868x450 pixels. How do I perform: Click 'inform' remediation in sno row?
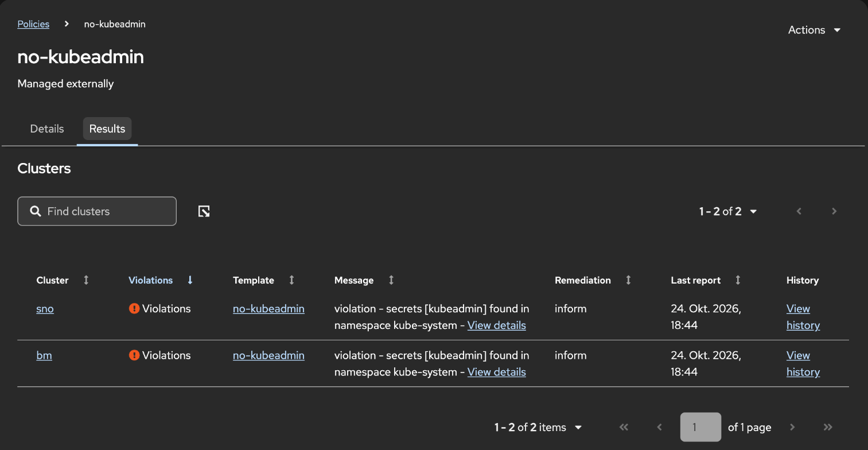coord(571,309)
